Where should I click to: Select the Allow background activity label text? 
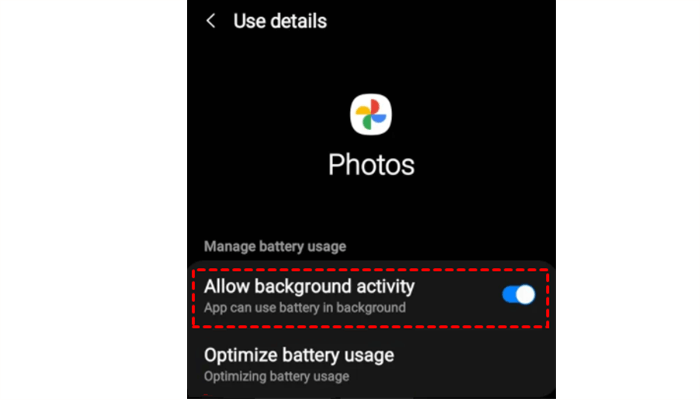309,287
